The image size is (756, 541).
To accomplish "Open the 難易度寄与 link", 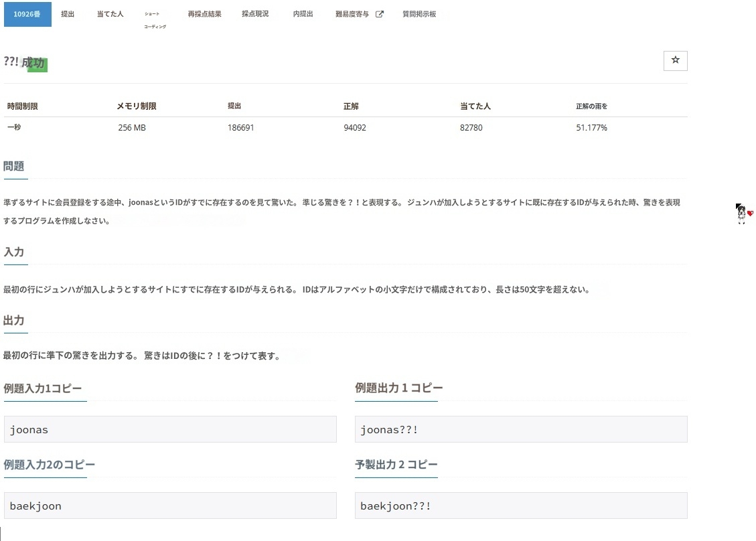I will point(352,14).
